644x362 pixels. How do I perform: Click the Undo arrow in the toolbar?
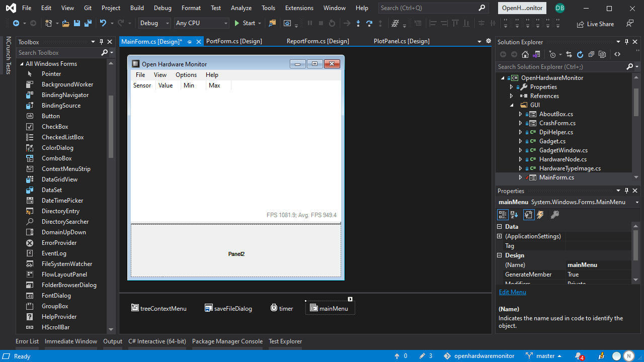(103, 23)
